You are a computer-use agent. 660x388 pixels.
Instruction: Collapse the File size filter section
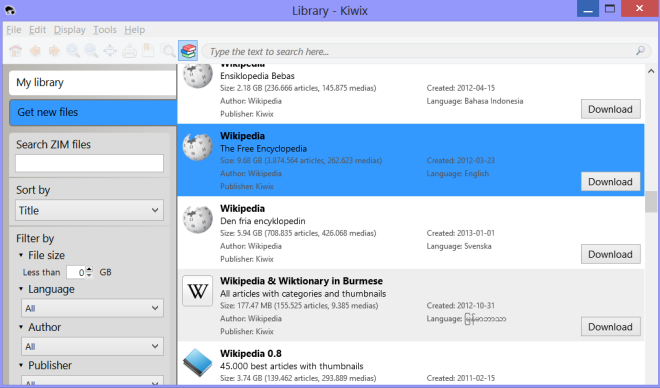point(21,255)
